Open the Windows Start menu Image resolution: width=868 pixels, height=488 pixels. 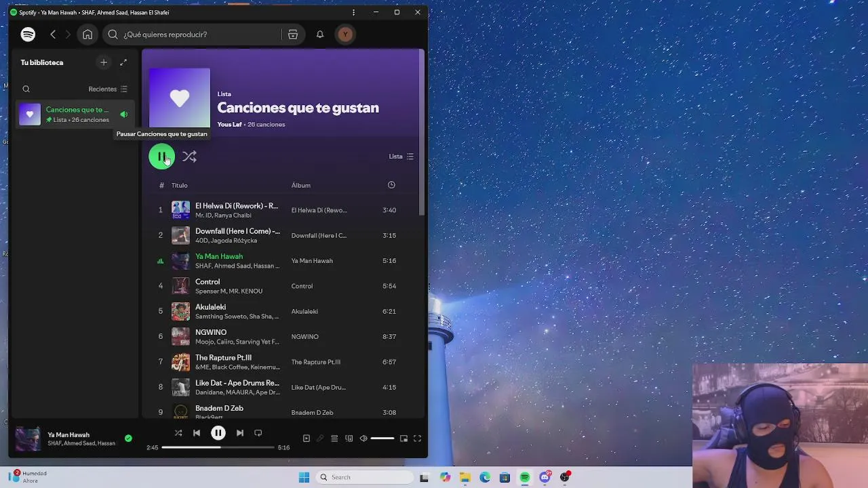(x=304, y=477)
